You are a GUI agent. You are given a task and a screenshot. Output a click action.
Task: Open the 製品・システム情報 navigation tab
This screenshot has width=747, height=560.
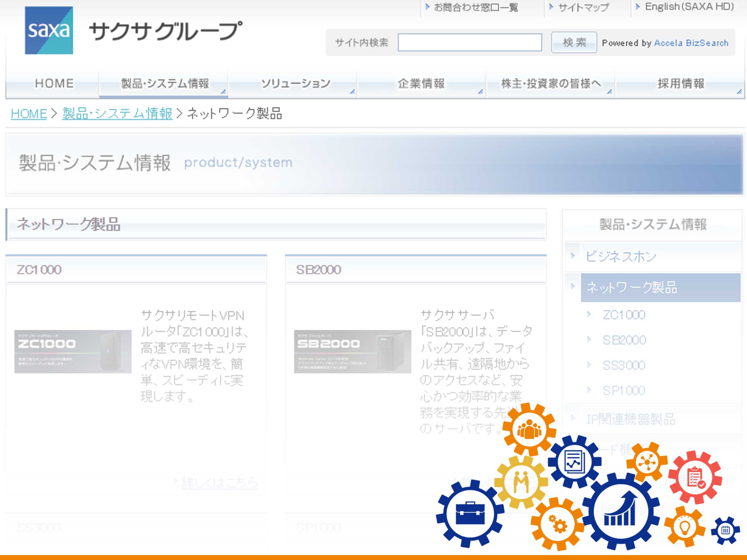coord(164,83)
